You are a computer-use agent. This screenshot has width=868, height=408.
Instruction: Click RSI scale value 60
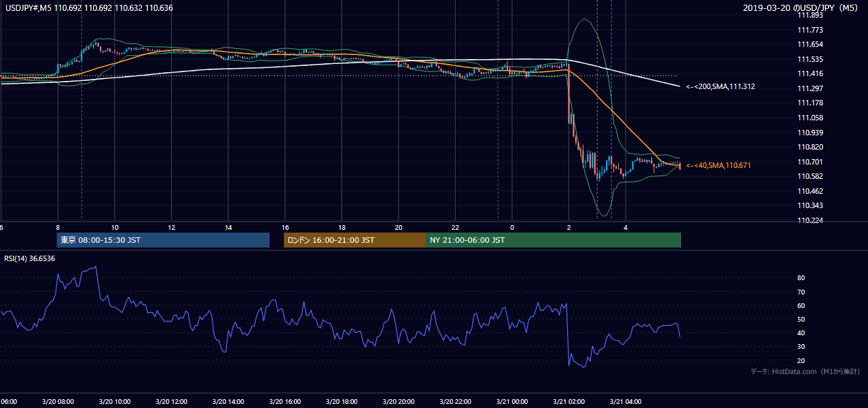801,305
